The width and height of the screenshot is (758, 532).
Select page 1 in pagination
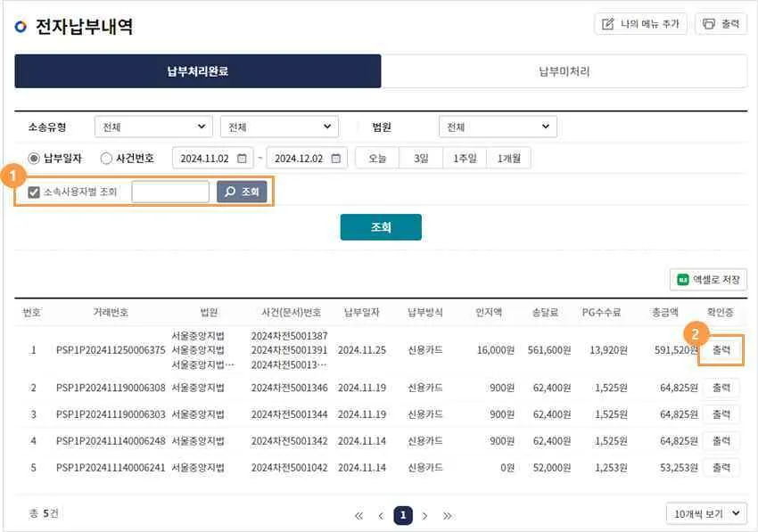(x=403, y=516)
